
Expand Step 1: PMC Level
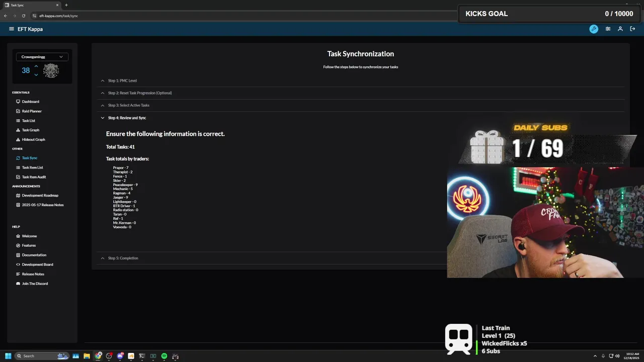click(x=360, y=80)
